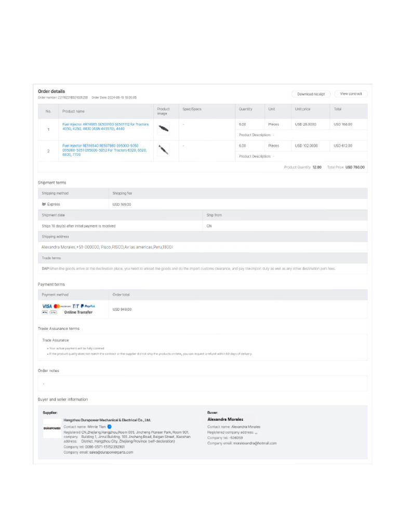
Task: Click the Google Pay badge icon
Action: pyautogui.click(x=52, y=312)
